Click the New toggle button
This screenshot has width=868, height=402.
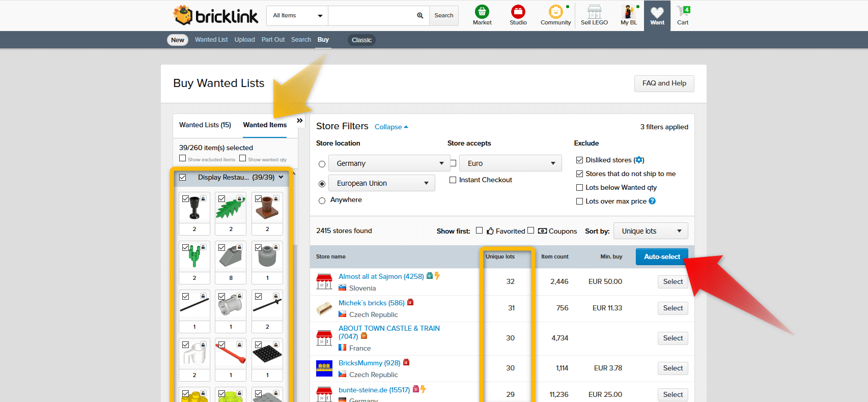click(x=178, y=40)
